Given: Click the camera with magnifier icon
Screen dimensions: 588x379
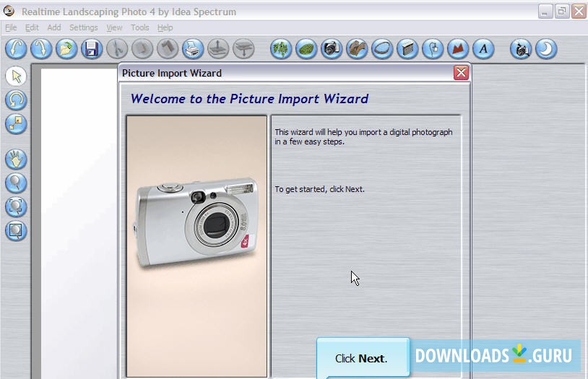Looking at the screenshot, I should click(521, 49).
